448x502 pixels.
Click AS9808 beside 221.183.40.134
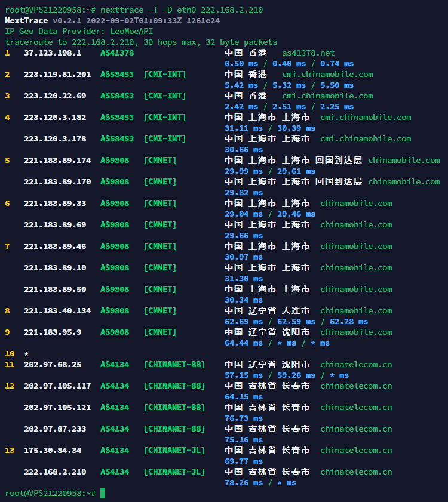115,310
